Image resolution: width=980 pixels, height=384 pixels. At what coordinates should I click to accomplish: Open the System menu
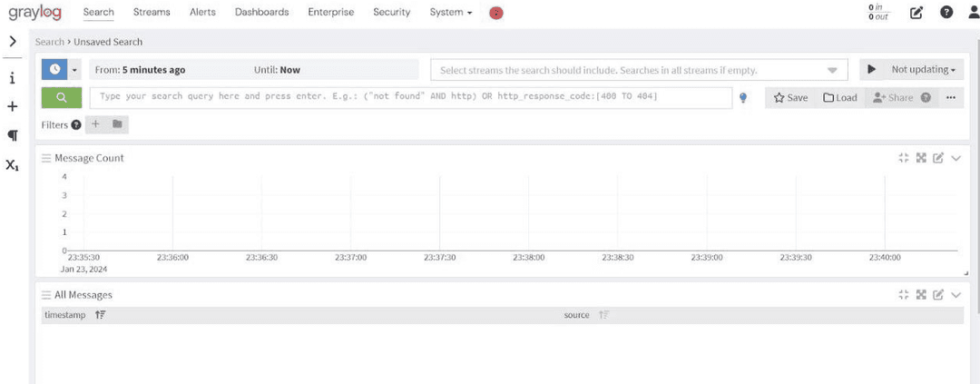[x=451, y=13]
